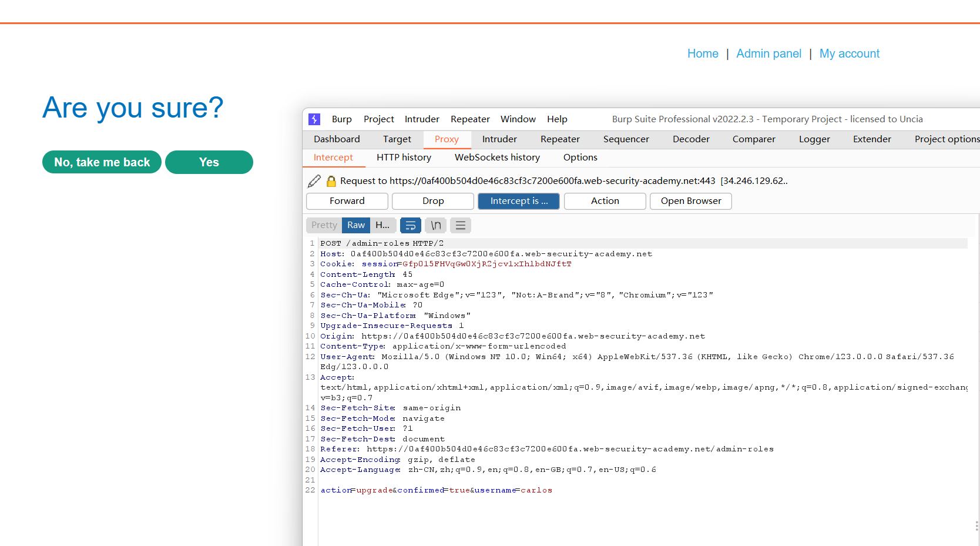
Task: Switch message view to Hex
Action: point(382,225)
